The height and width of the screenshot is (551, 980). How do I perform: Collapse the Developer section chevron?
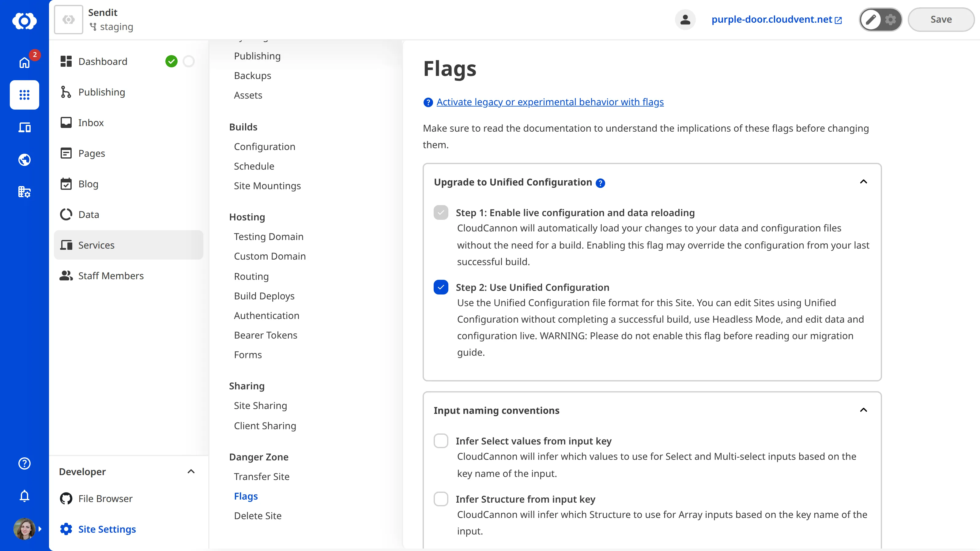191,471
